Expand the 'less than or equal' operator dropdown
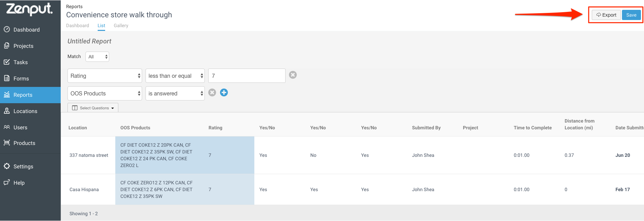This screenshot has width=644, height=221. tap(175, 76)
